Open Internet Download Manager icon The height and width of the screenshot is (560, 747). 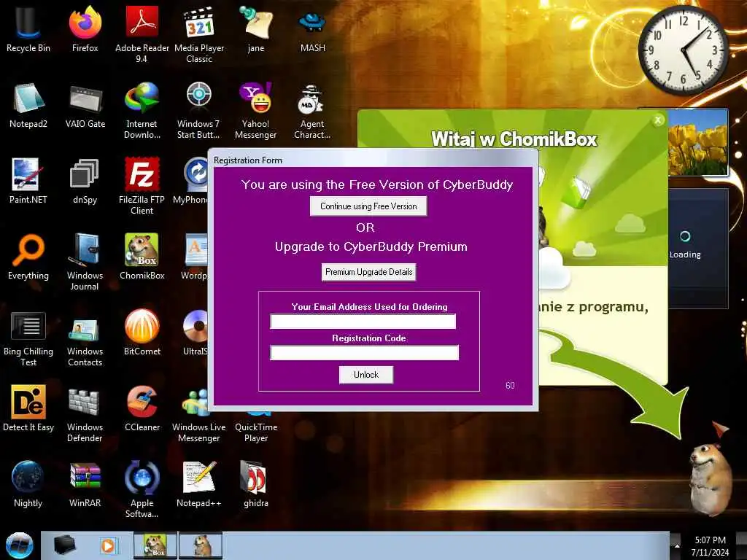[x=142, y=111]
